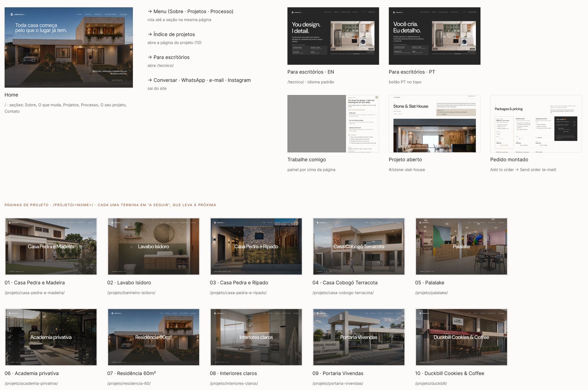Click the caption '01 · Casa Pedra e Madeira'
The height and width of the screenshot is (390, 588).
pyautogui.click(x=35, y=283)
